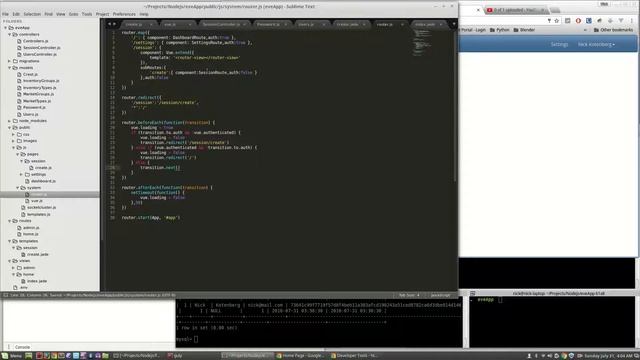
Task: Open the Project menu
Action: click(102, 14)
